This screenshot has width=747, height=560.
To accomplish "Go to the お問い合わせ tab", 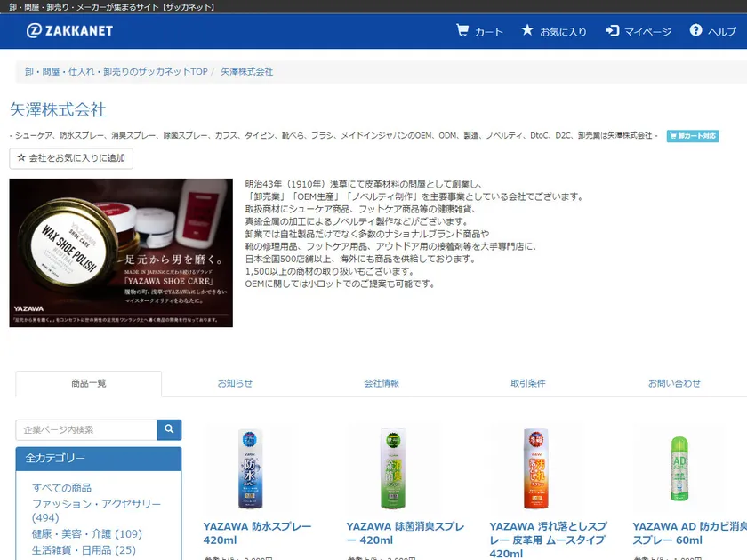I will tap(674, 383).
